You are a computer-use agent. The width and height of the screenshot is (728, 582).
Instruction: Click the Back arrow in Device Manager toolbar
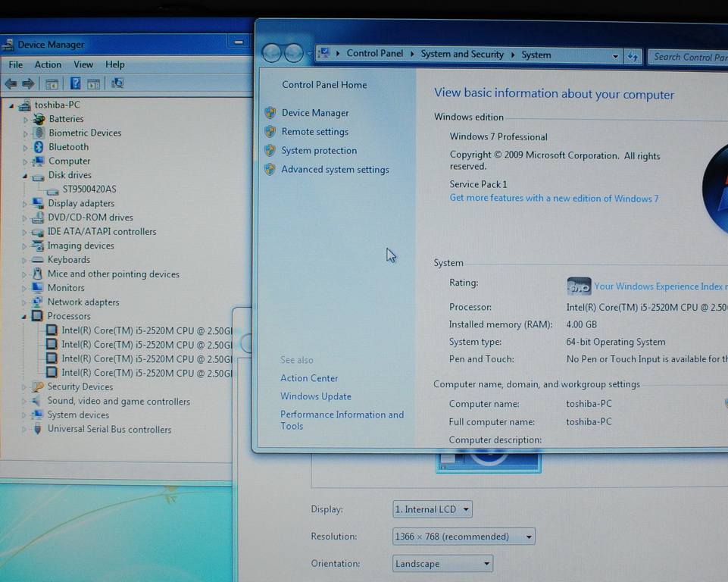point(11,83)
